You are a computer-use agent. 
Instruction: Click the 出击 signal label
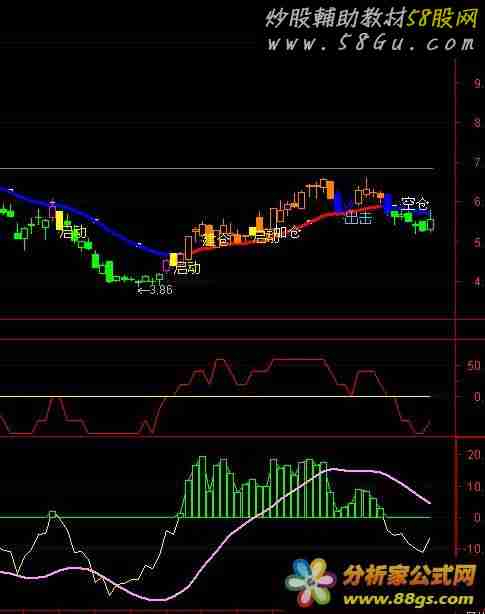[358, 218]
